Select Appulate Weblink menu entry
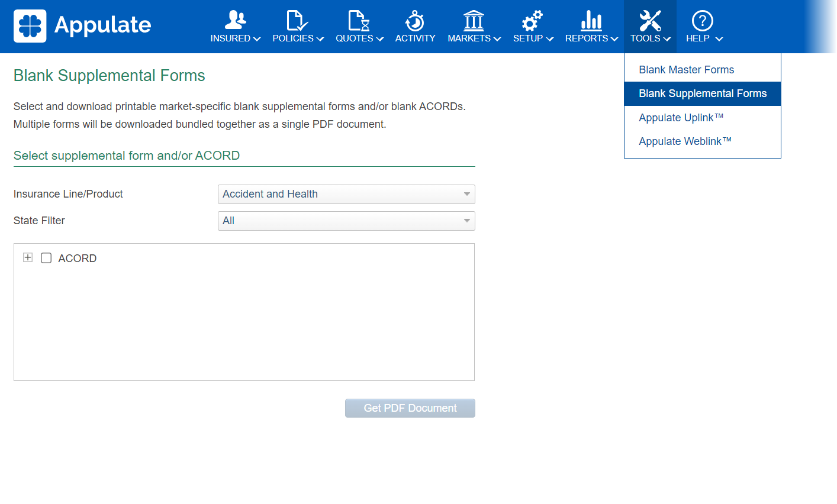837x504 pixels. [685, 141]
